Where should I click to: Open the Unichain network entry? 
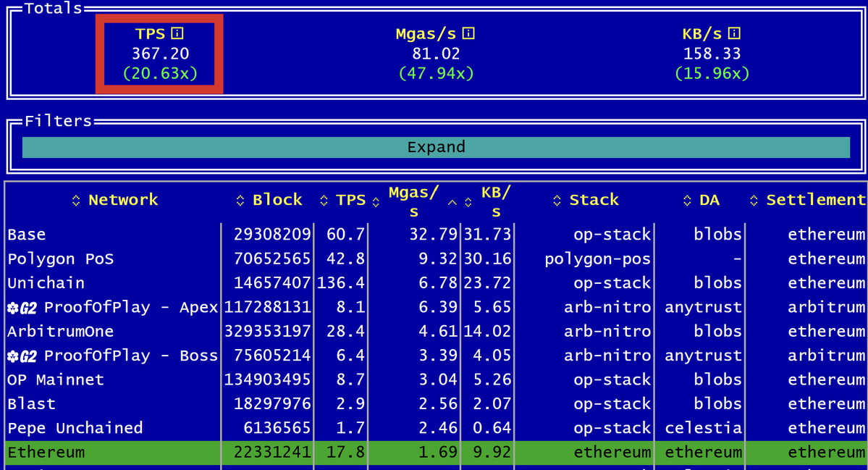(x=46, y=283)
